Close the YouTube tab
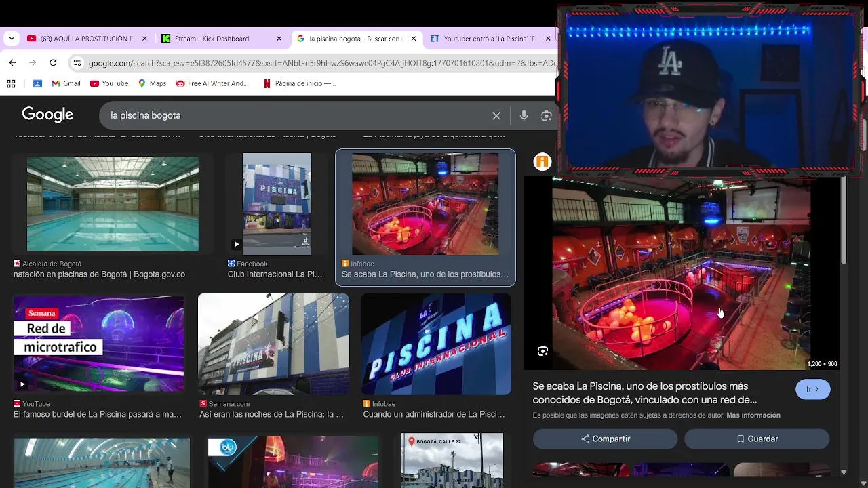 tap(144, 39)
